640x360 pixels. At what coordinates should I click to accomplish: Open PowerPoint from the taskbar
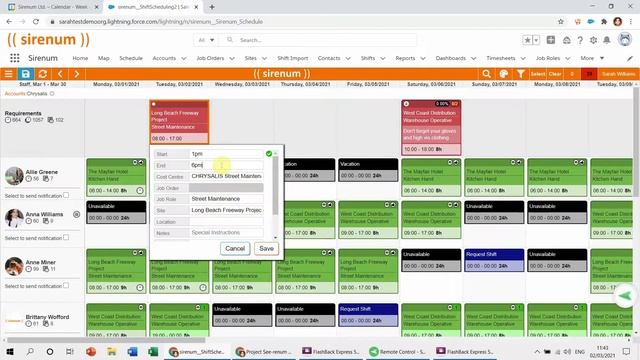tap(91, 351)
